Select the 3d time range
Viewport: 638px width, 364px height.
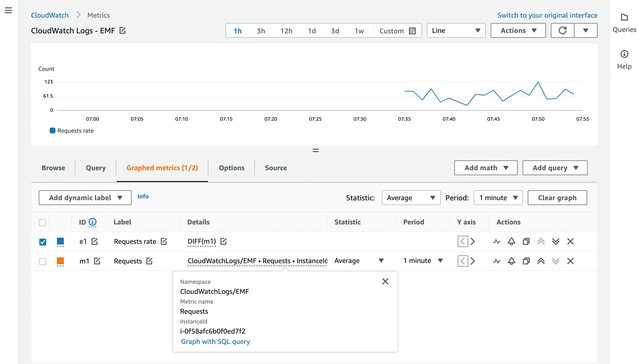(x=335, y=31)
